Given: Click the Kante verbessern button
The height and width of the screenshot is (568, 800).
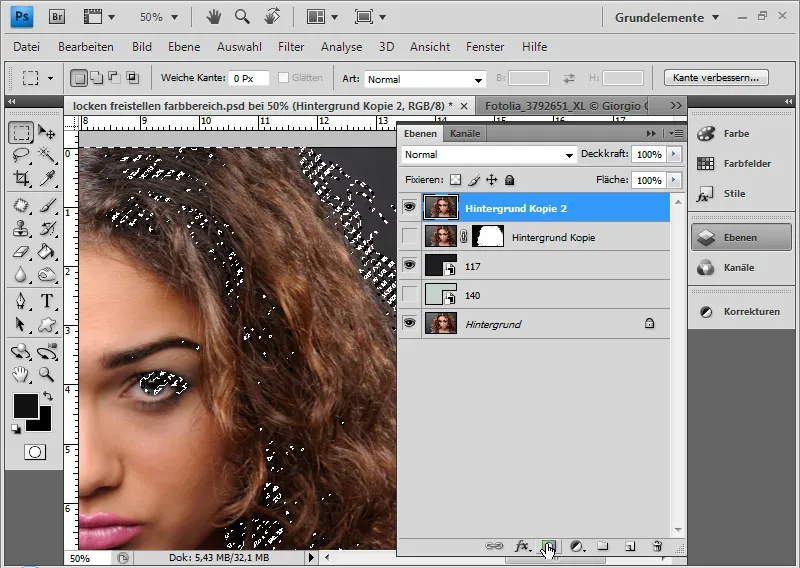Looking at the screenshot, I should pyautogui.click(x=716, y=78).
